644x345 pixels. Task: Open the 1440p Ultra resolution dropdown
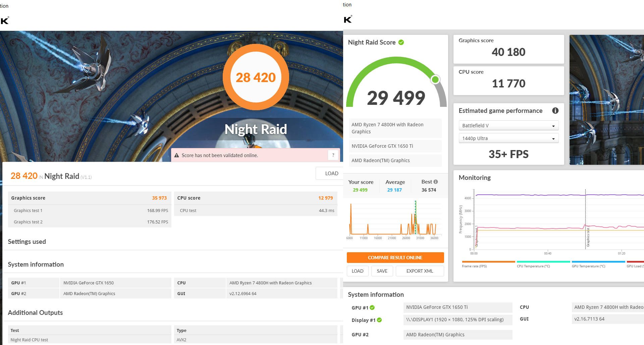coord(508,138)
